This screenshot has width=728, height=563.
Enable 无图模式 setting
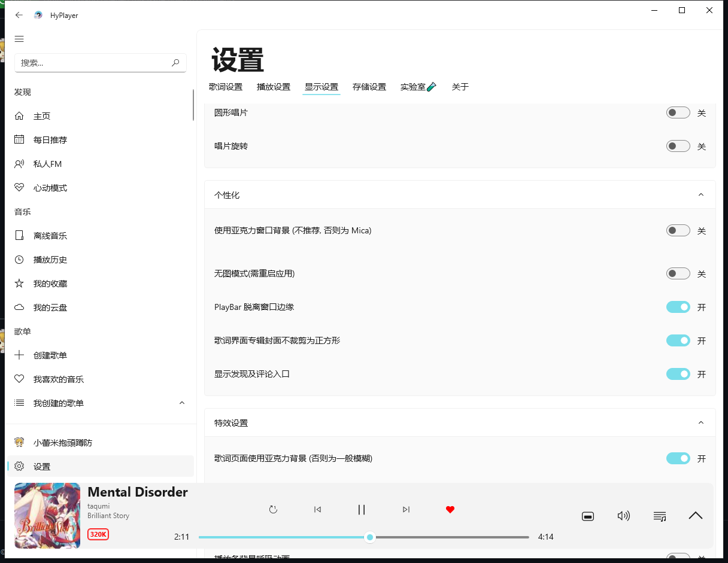click(x=678, y=273)
